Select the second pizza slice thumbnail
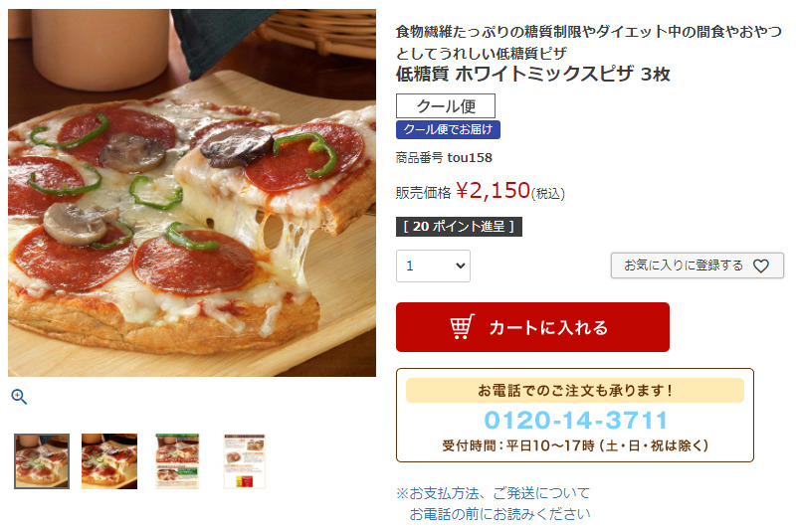796x532 pixels. [x=109, y=461]
